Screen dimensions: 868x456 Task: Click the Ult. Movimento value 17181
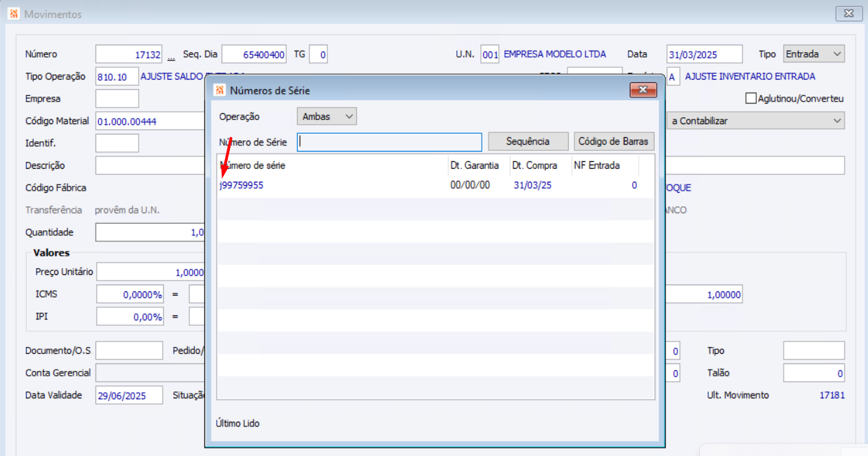point(832,396)
